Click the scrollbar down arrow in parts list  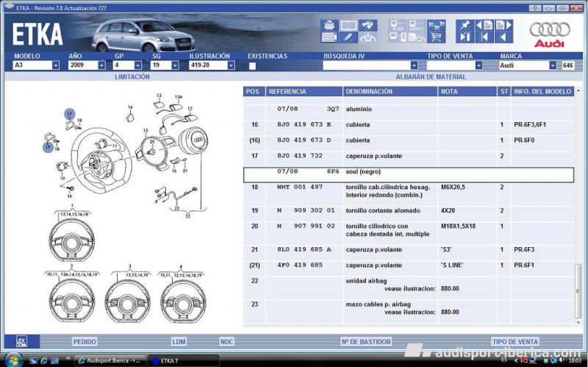click(x=578, y=323)
